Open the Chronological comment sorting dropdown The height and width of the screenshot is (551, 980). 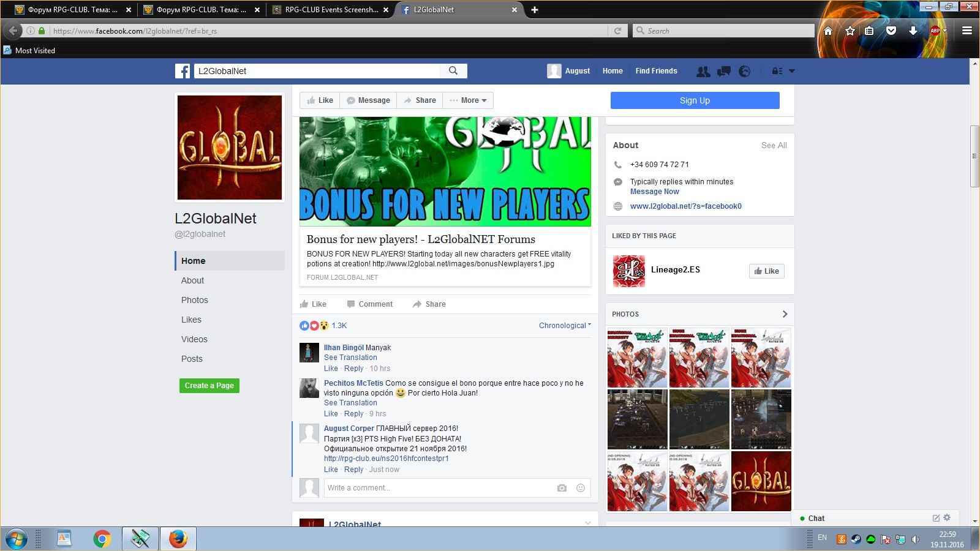click(x=565, y=326)
